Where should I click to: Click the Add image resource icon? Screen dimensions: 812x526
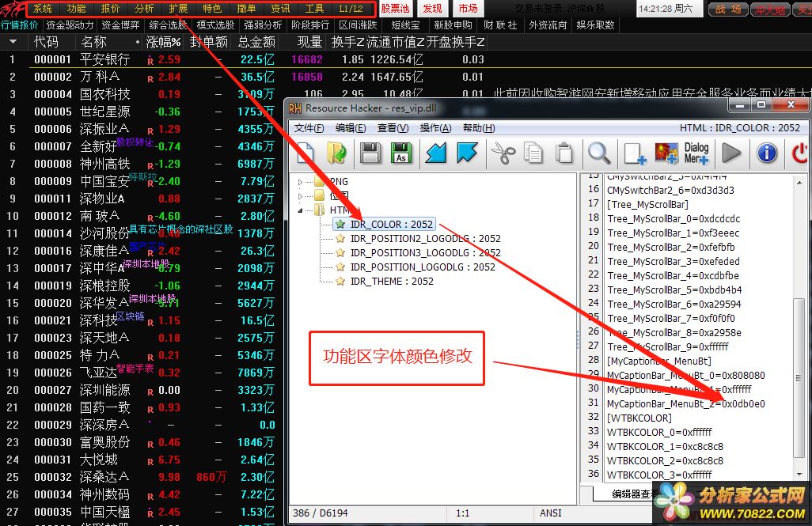click(x=666, y=154)
